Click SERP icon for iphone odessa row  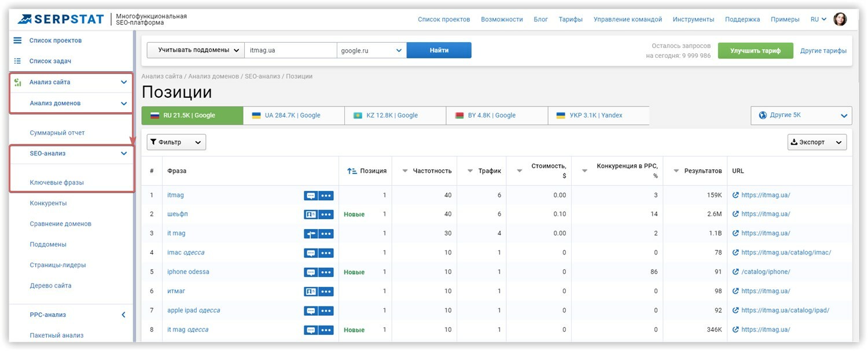point(311,272)
